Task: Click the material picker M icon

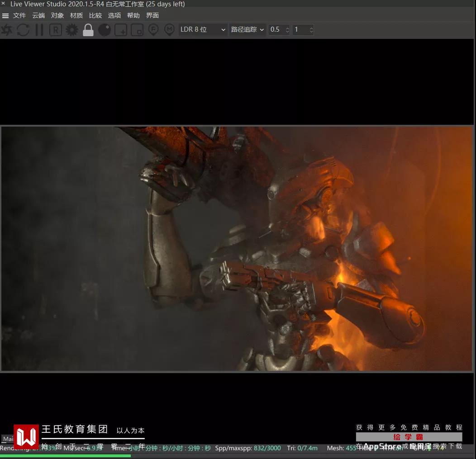Action: (x=169, y=30)
